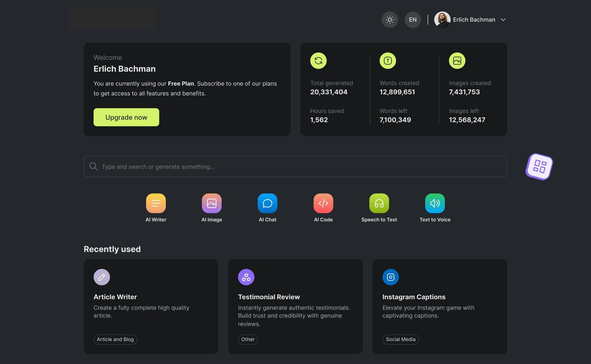The width and height of the screenshot is (591, 364).
Task: Click the Instagram Captions tool icon
Action: [391, 277]
